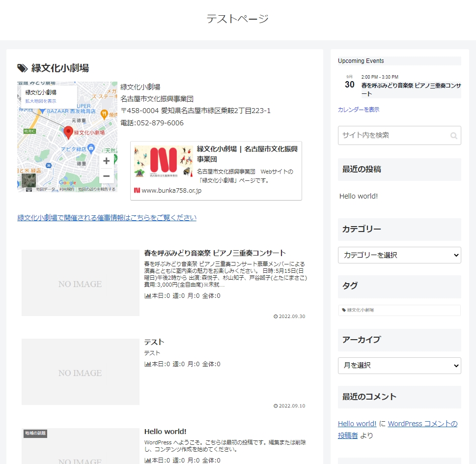Click Hello world! link in recent comments

point(357,424)
